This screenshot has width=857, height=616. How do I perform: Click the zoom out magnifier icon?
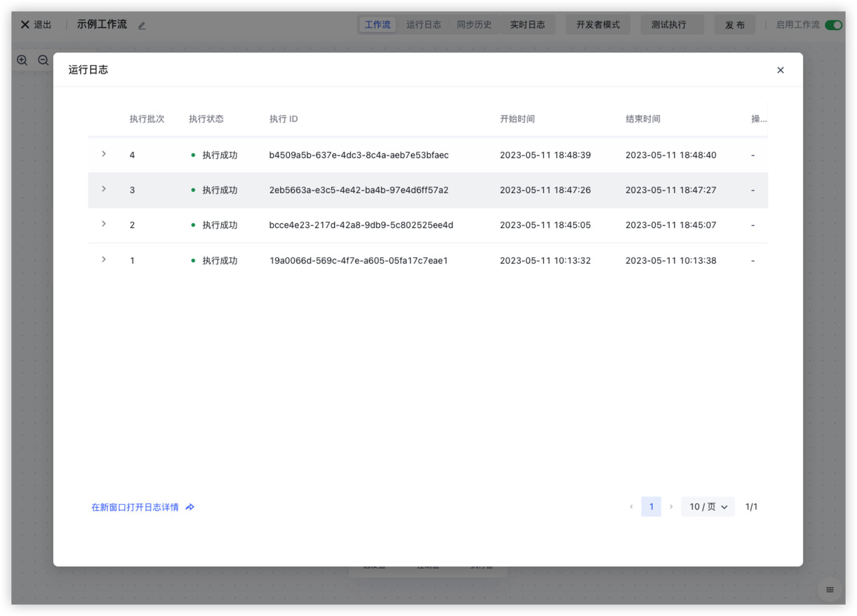pyautogui.click(x=43, y=61)
